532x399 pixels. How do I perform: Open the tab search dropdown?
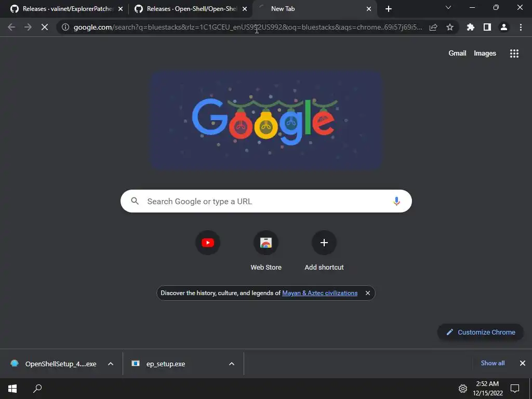(x=448, y=7)
